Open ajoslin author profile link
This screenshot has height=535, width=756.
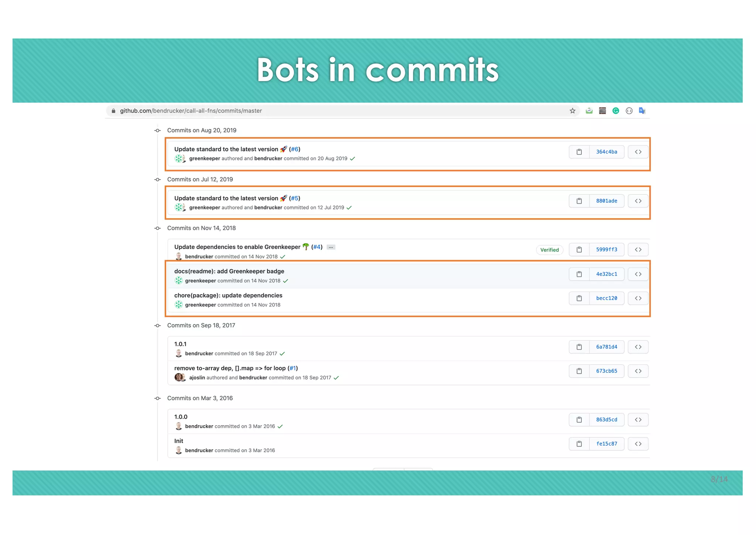pyautogui.click(x=197, y=378)
